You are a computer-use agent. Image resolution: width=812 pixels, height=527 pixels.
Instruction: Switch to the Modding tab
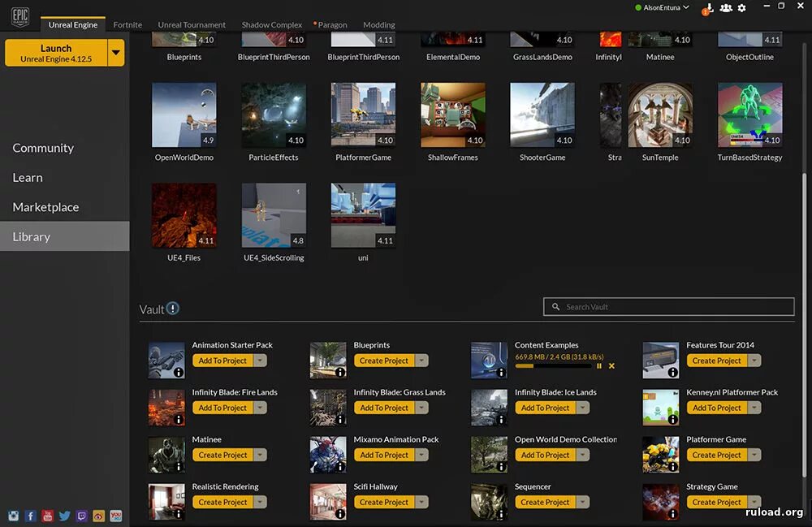379,24
